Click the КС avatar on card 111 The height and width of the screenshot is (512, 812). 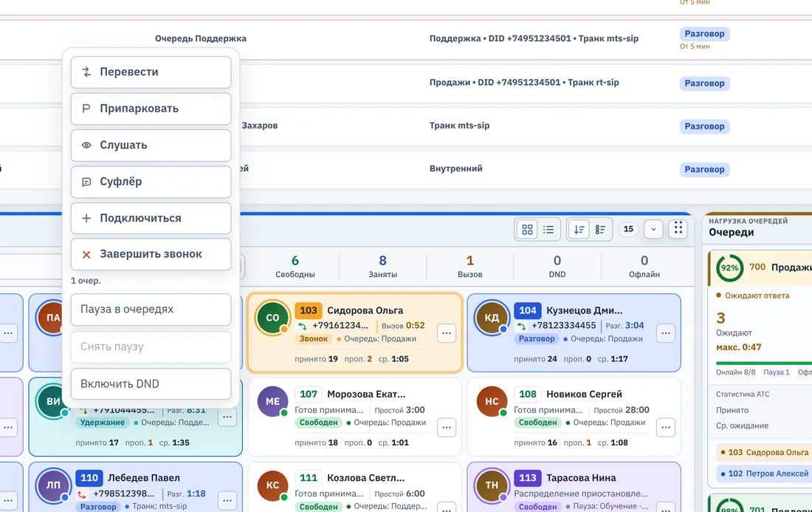(272, 485)
